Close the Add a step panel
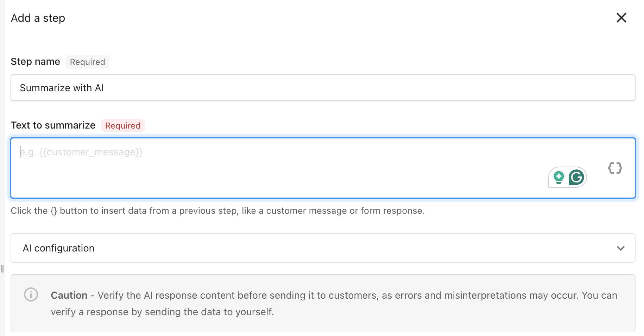The width and height of the screenshot is (644, 336). click(621, 18)
